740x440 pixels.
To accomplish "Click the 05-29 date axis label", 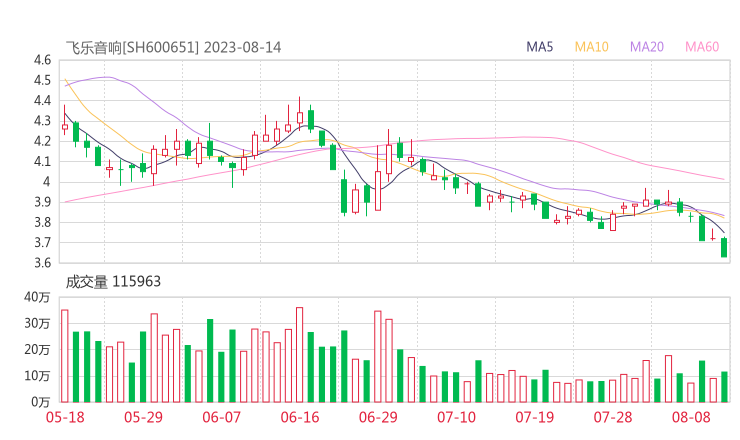I will [143, 417].
